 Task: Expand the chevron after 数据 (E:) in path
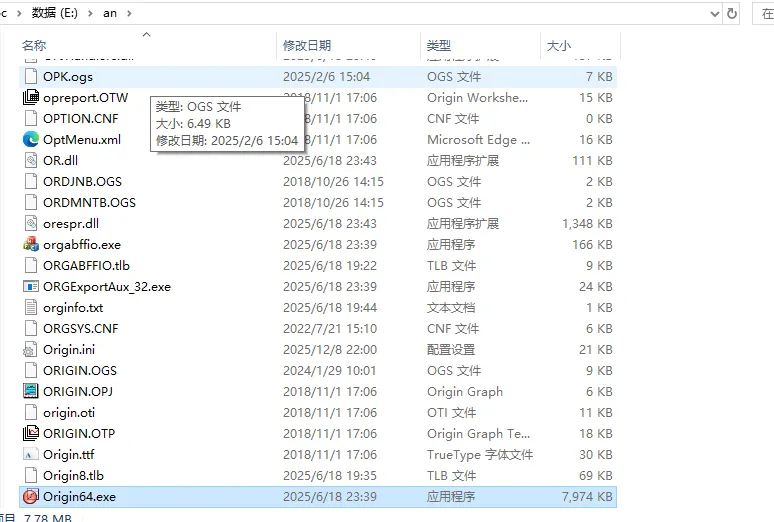pos(90,13)
